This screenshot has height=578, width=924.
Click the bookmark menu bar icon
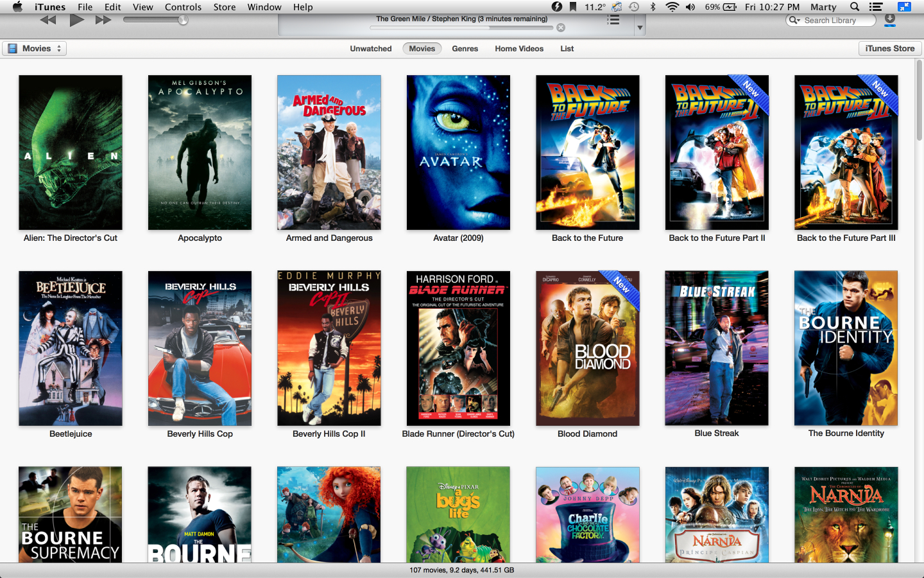[x=573, y=7]
